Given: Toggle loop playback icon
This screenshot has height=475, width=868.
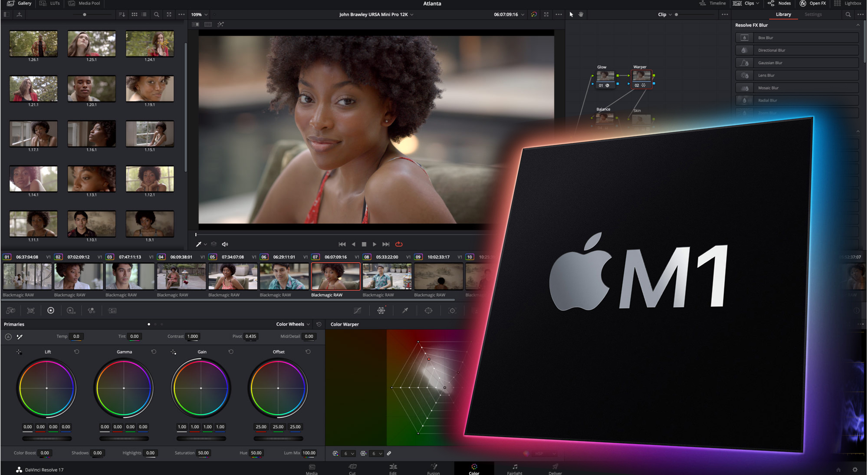Looking at the screenshot, I should (x=399, y=244).
